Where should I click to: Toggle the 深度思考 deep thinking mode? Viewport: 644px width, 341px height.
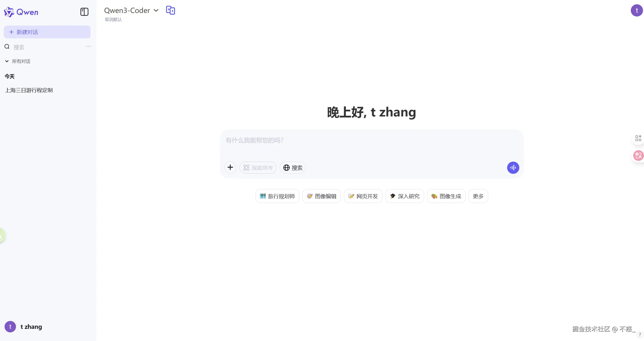click(x=258, y=167)
